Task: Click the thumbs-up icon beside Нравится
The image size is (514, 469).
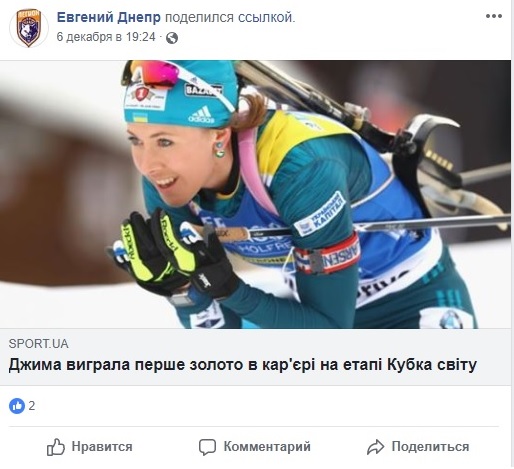Action: [x=56, y=447]
